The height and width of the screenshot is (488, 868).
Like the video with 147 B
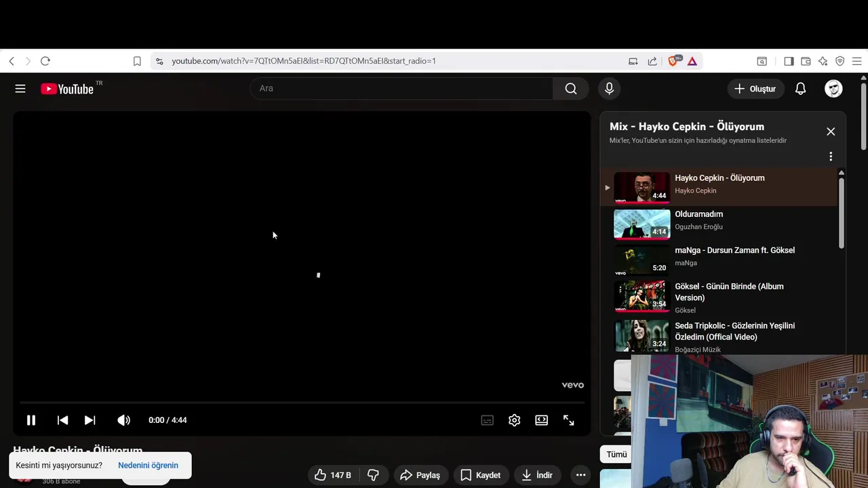point(333,475)
